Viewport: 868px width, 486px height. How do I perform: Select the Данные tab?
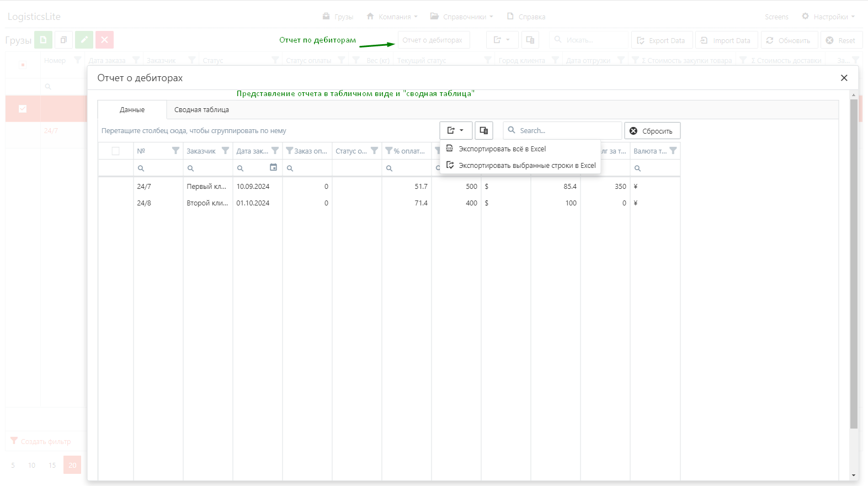click(x=132, y=110)
